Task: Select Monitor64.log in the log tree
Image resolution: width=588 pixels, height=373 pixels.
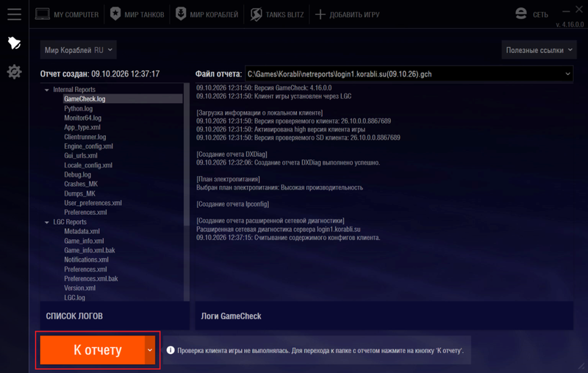Action: pyautogui.click(x=82, y=118)
